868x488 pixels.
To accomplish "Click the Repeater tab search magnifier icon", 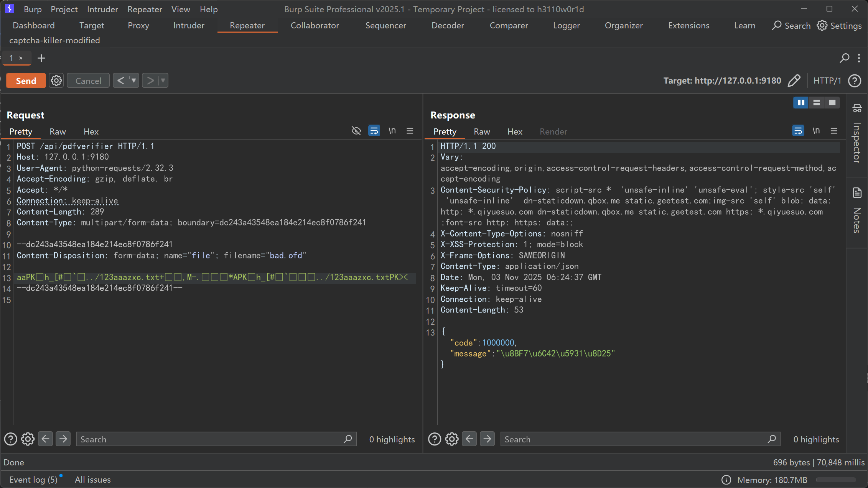I will (x=844, y=58).
